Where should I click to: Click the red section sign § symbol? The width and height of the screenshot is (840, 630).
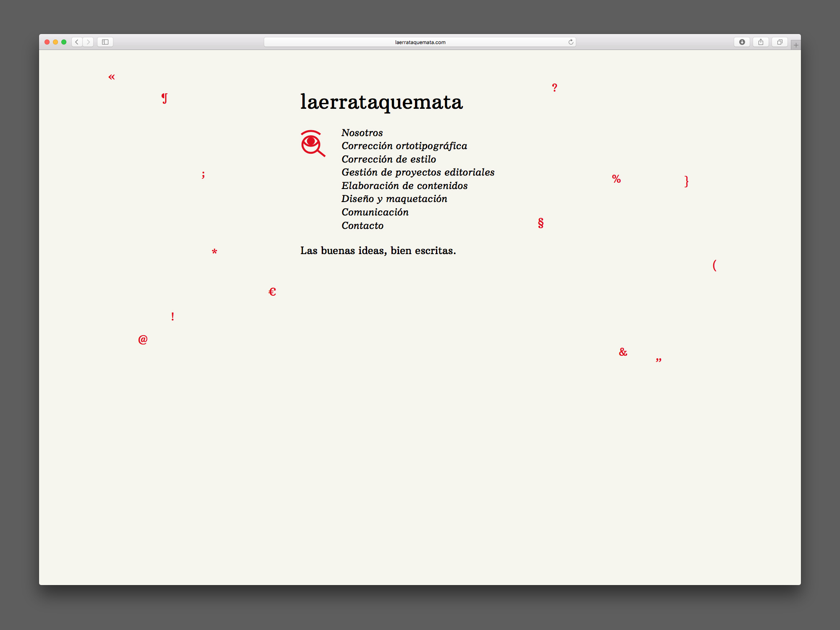pyautogui.click(x=541, y=223)
